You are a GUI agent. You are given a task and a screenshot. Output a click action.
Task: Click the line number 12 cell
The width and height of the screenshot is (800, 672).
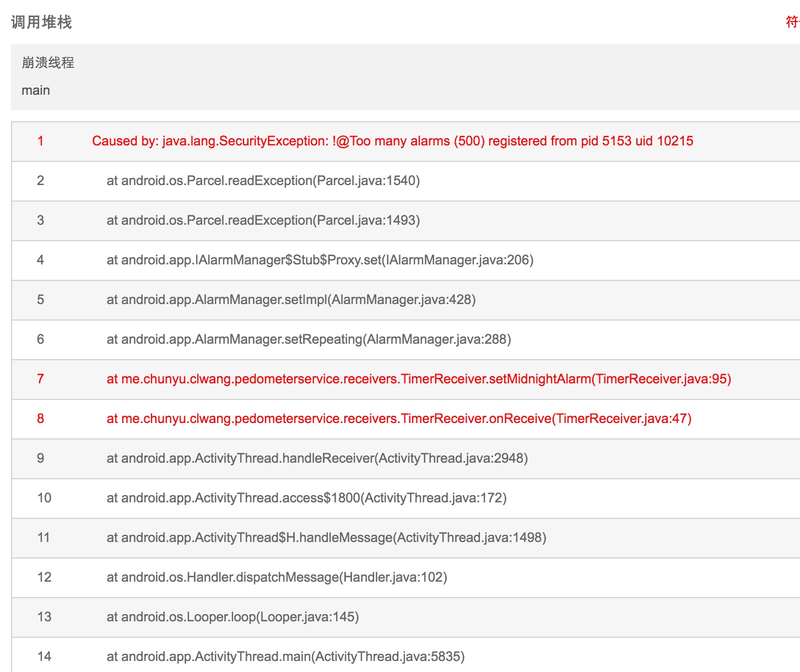44,577
